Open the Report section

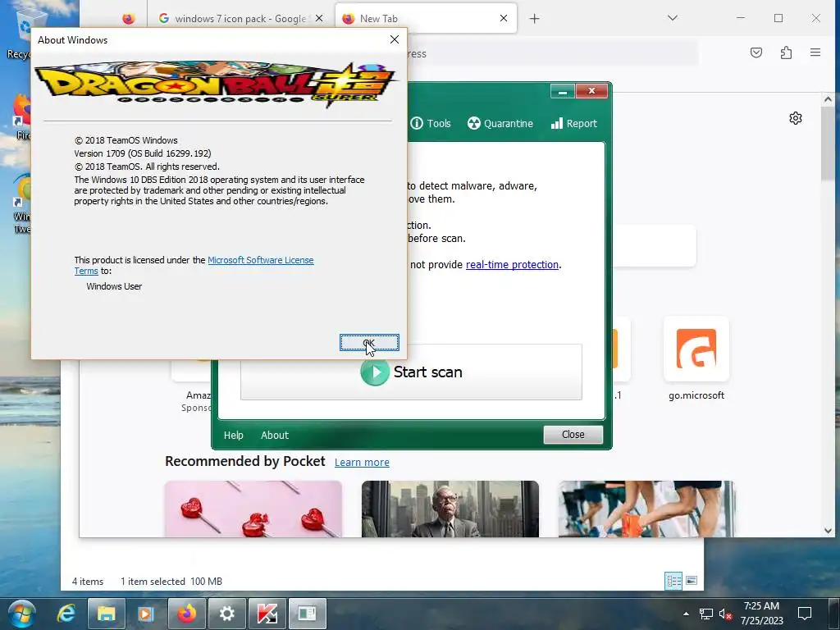pos(573,123)
